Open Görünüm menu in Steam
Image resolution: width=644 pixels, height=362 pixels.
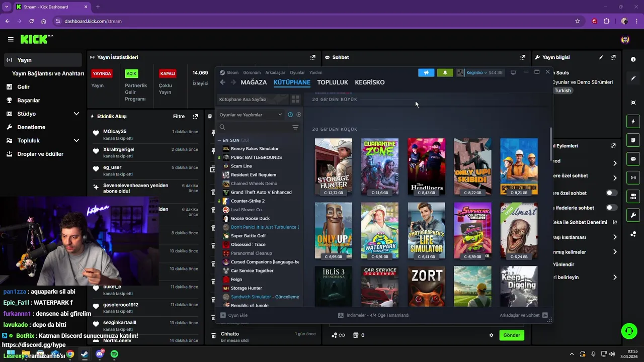click(252, 72)
